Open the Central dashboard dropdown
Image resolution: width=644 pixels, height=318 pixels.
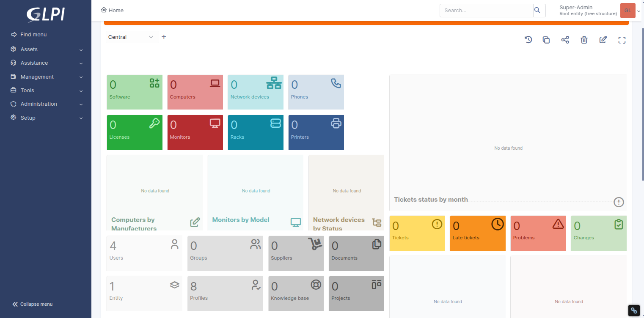[x=131, y=37]
